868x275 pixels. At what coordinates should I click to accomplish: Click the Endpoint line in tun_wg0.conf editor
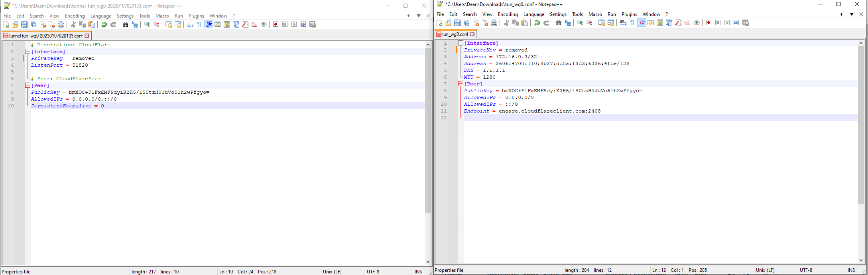pyautogui.click(x=532, y=111)
